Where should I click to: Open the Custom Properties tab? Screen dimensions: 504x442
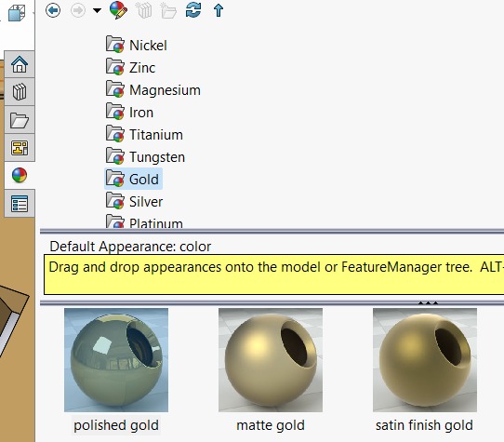20,204
